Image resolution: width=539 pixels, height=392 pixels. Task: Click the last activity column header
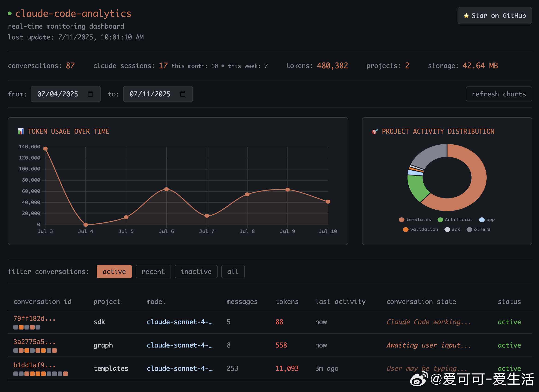(340, 302)
